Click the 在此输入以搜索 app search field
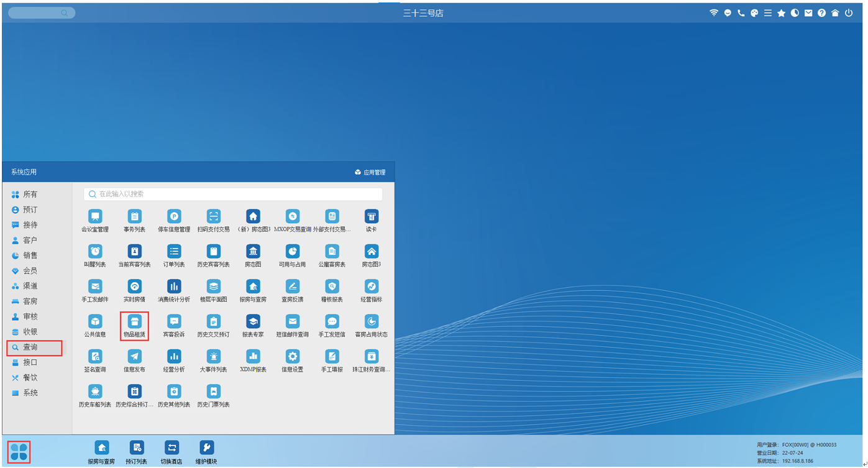 pyautogui.click(x=233, y=194)
